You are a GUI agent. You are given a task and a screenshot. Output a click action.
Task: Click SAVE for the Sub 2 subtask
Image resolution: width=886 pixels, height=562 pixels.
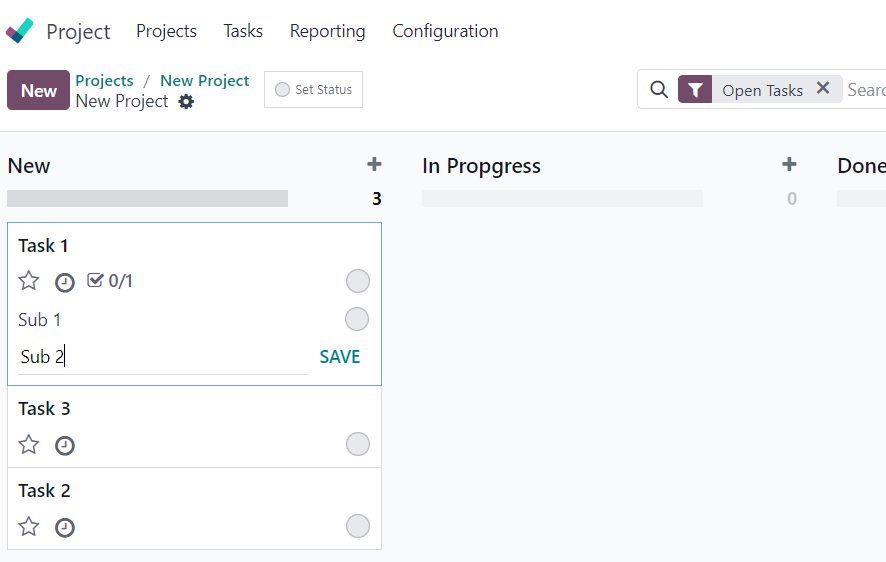click(340, 357)
